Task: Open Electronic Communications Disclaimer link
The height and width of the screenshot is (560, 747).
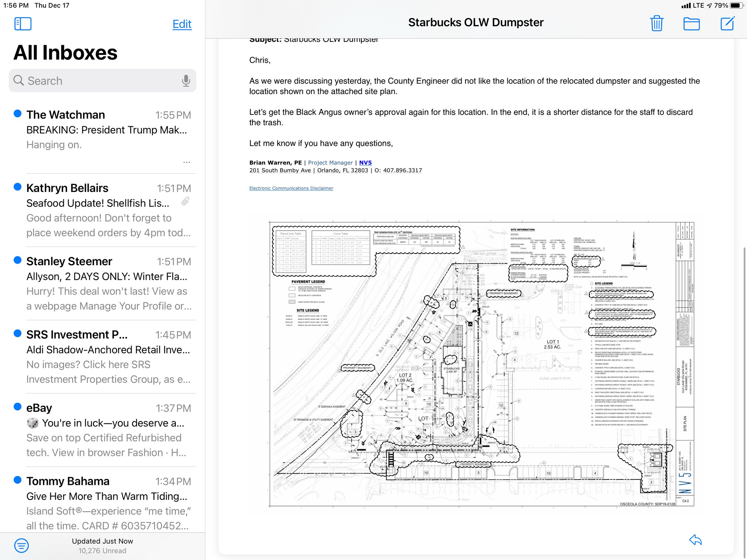Action: 291,188
